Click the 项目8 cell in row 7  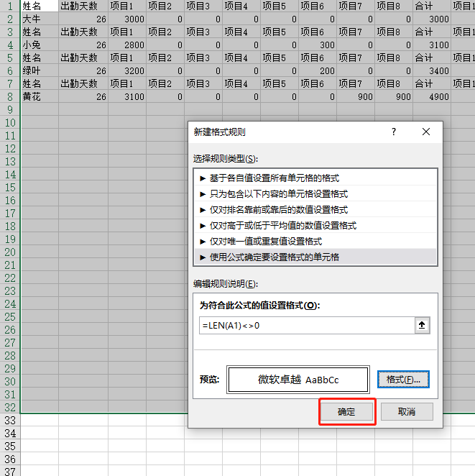click(x=394, y=83)
